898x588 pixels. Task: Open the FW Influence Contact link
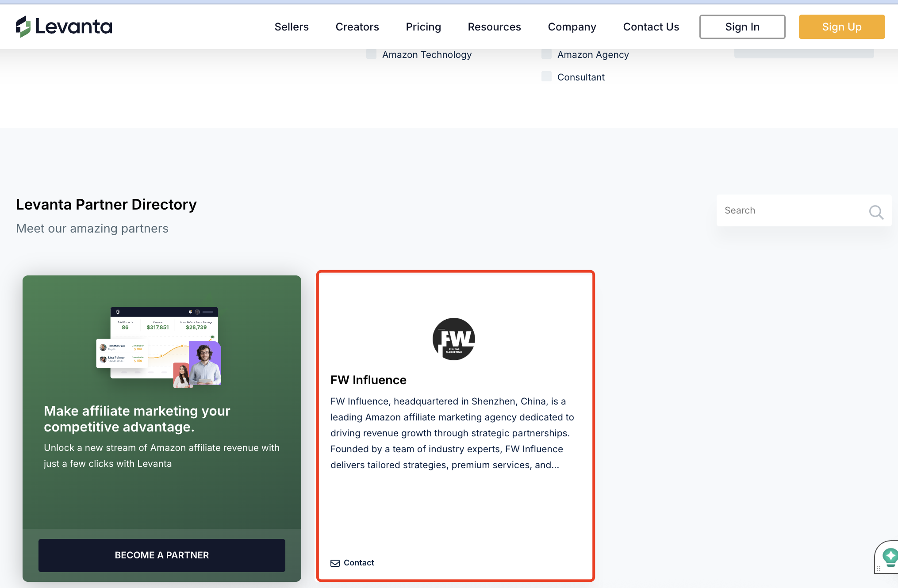pyautogui.click(x=352, y=563)
